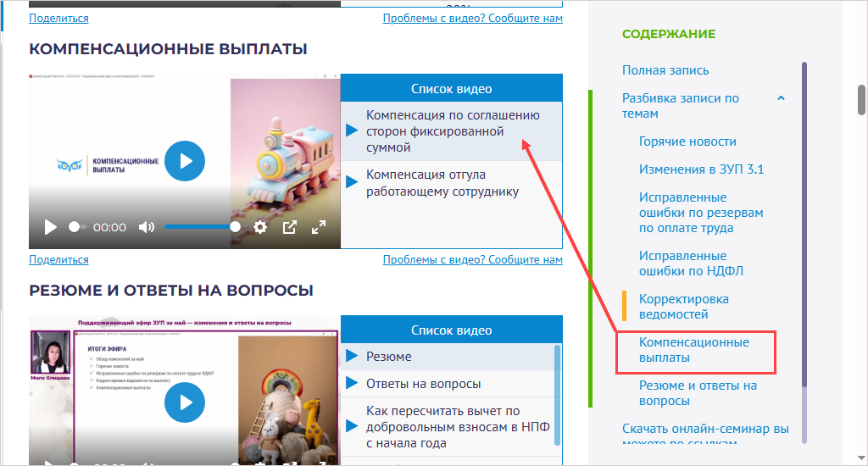
Task: Click play arrow next to Как пересчитать вычет
Action: pyautogui.click(x=352, y=426)
